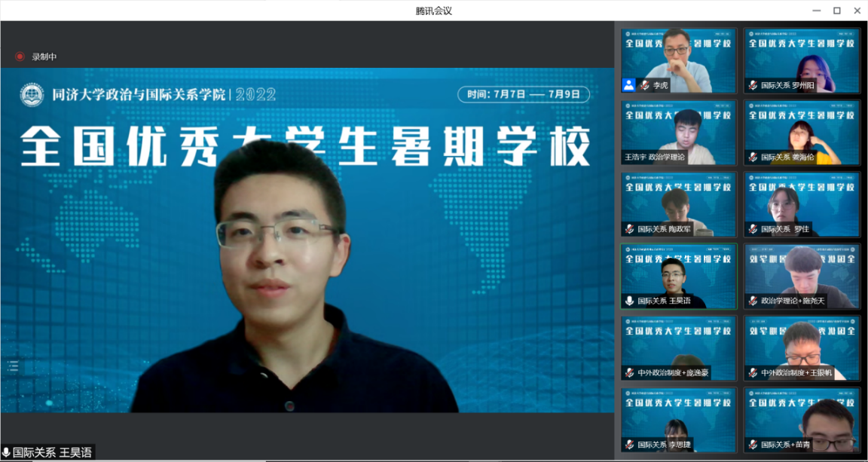
Task: Select 李思捷's video thumbnail
Action: 678,418
